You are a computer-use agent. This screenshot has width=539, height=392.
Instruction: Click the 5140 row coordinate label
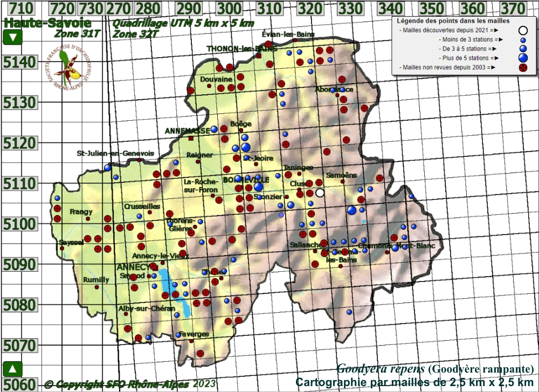point(20,62)
